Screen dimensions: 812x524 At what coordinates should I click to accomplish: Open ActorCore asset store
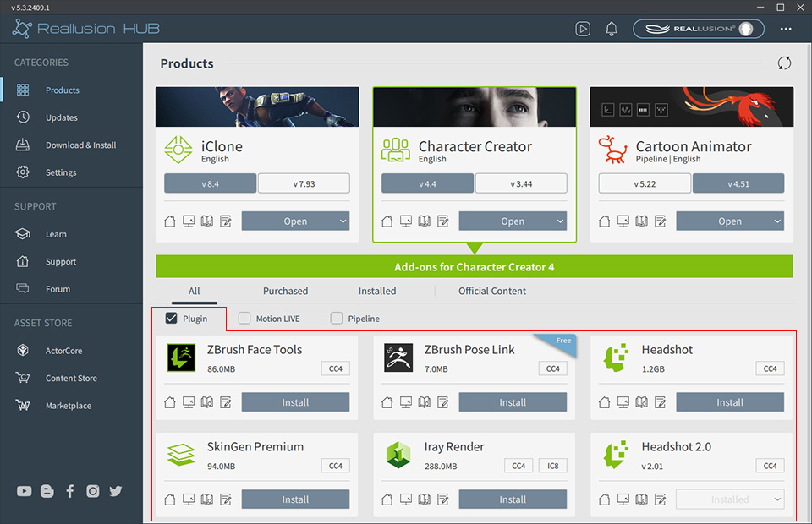tap(63, 351)
